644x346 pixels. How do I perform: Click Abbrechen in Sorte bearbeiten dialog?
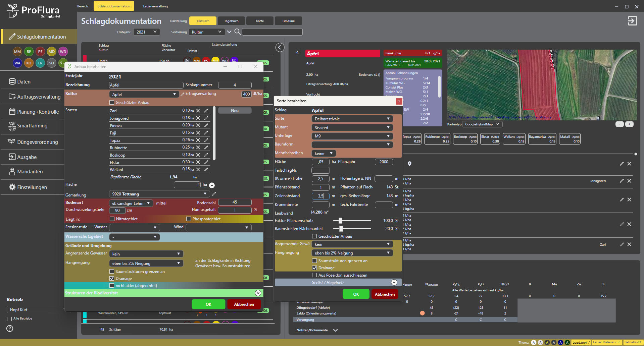pyautogui.click(x=385, y=294)
